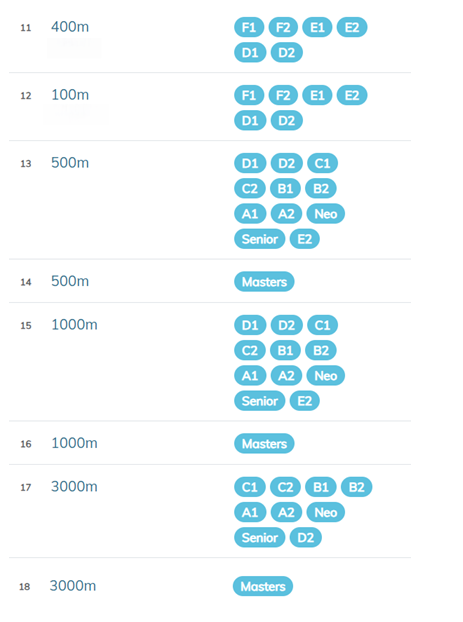
Task: Select the D2 badge in race 17
Action: [x=305, y=538]
